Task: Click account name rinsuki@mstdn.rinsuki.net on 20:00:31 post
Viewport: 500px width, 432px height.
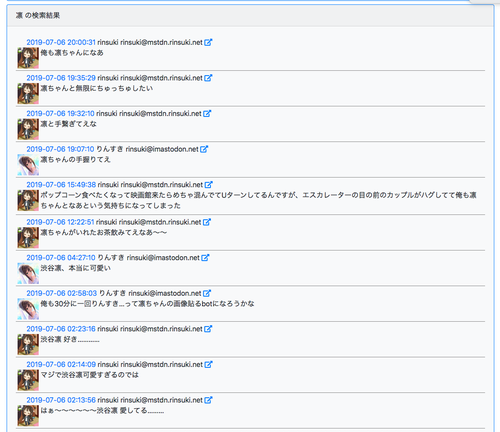Action: (x=161, y=42)
